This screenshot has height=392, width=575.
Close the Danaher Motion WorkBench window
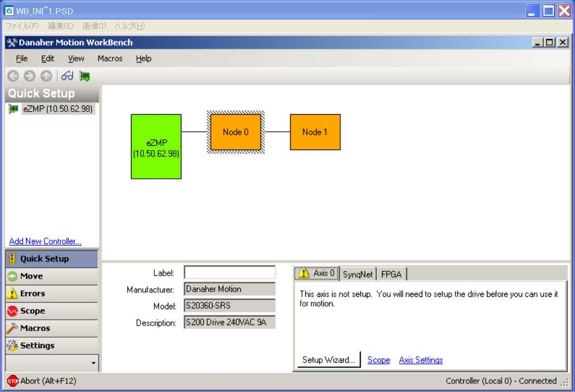point(562,42)
